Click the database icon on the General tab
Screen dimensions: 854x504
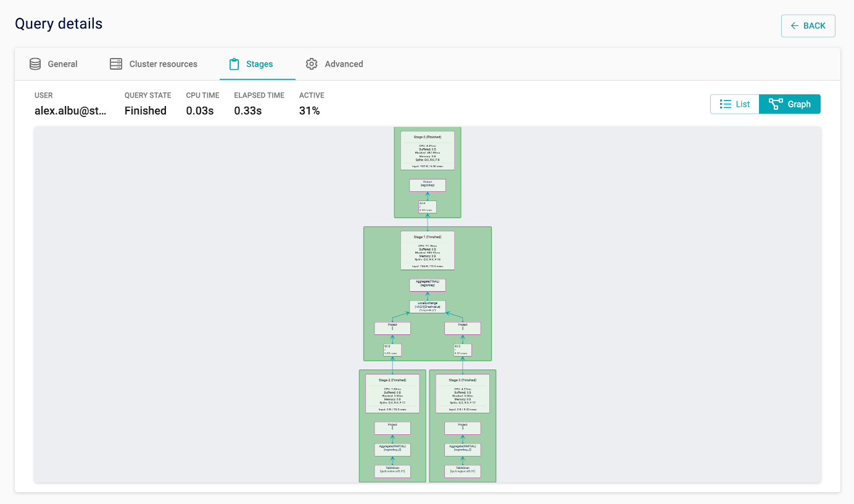[35, 64]
